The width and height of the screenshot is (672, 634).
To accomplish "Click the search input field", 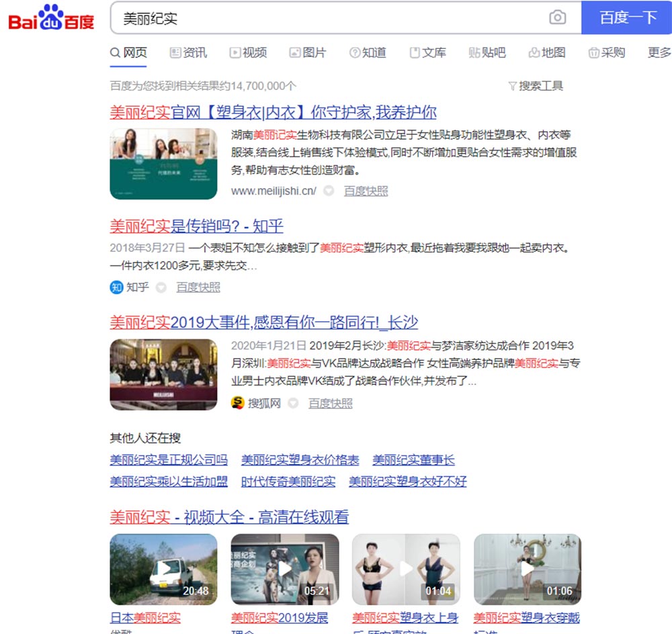I will (329, 18).
